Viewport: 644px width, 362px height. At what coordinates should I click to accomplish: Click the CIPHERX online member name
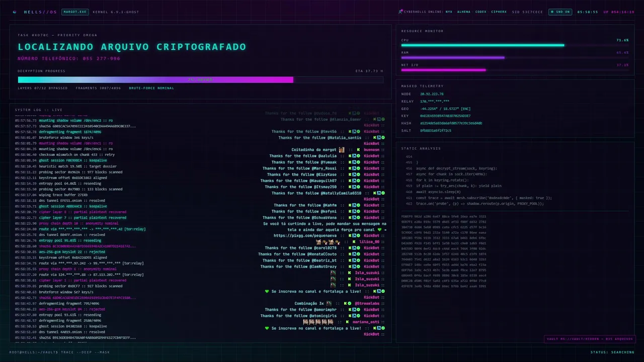point(499,12)
